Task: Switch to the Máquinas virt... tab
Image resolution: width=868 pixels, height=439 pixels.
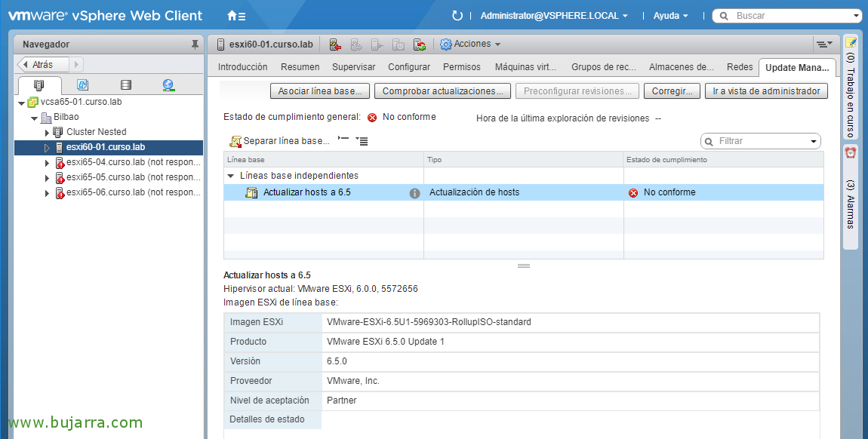Action: click(526, 67)
